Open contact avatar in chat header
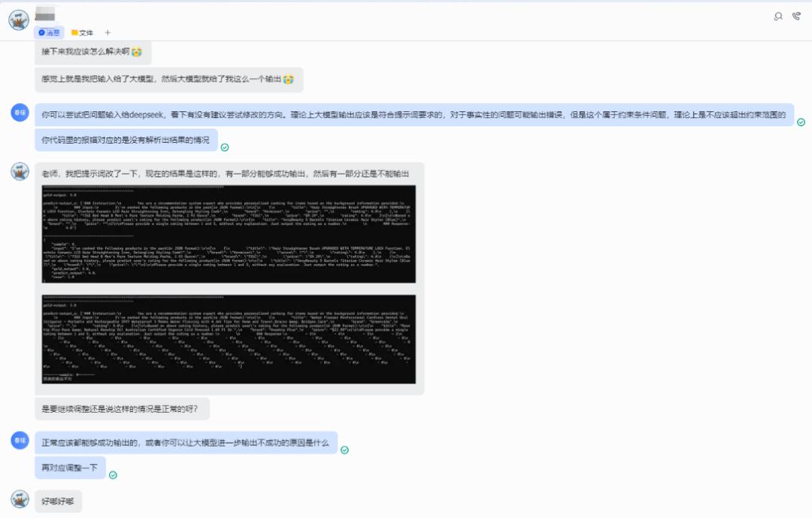This screenshot has width=812, height=518. (x=19, y=20)
